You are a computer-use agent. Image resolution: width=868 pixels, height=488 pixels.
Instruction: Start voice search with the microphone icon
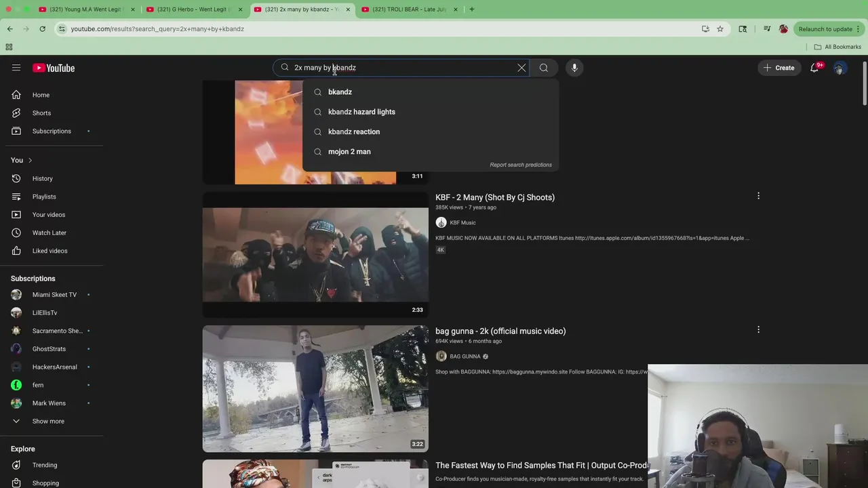[x=574, y=68]
